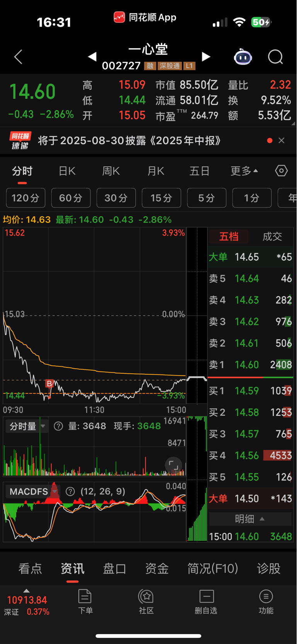Tap the L1 level badge
Screen dimensions: 297x644
point(189,66)
